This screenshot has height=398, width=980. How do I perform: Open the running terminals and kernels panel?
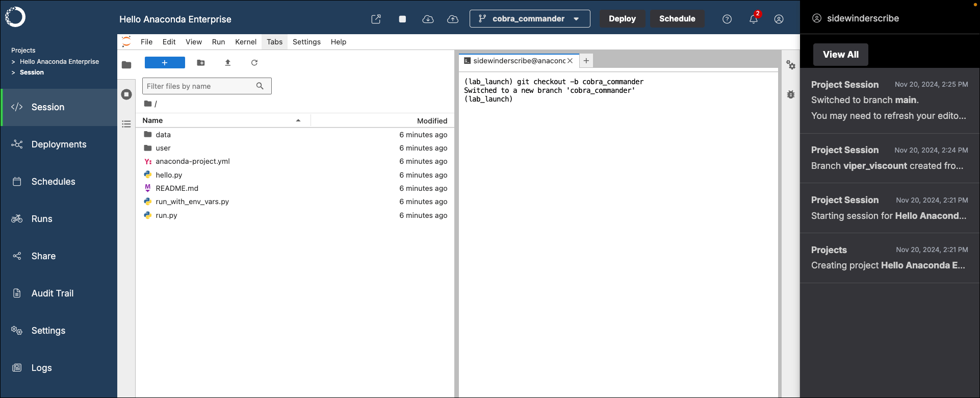point(126,94)
